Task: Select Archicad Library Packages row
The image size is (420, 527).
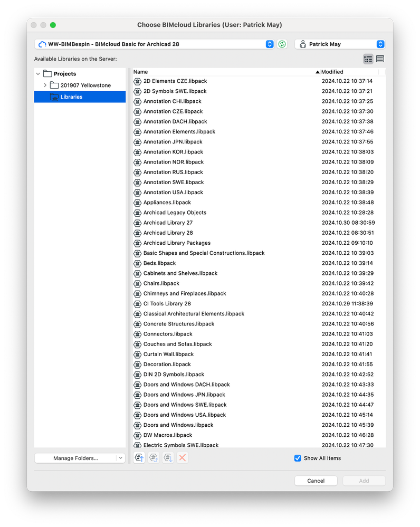Action: pos(259,243)
